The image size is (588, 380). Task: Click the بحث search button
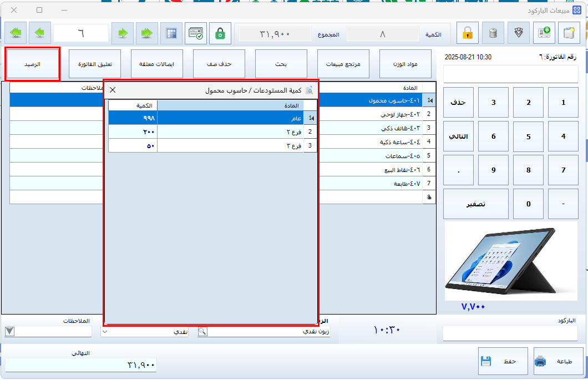click(281, 64)
